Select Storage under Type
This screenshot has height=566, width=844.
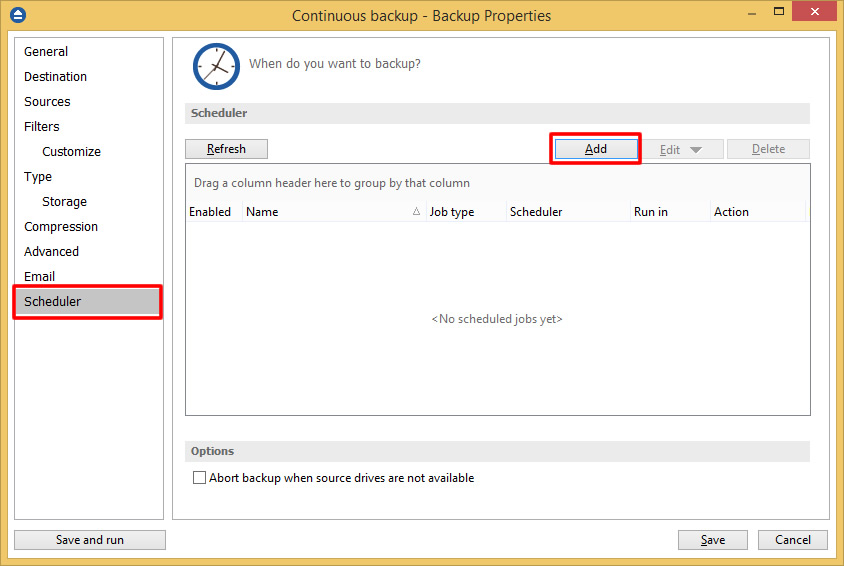[64, 201]
